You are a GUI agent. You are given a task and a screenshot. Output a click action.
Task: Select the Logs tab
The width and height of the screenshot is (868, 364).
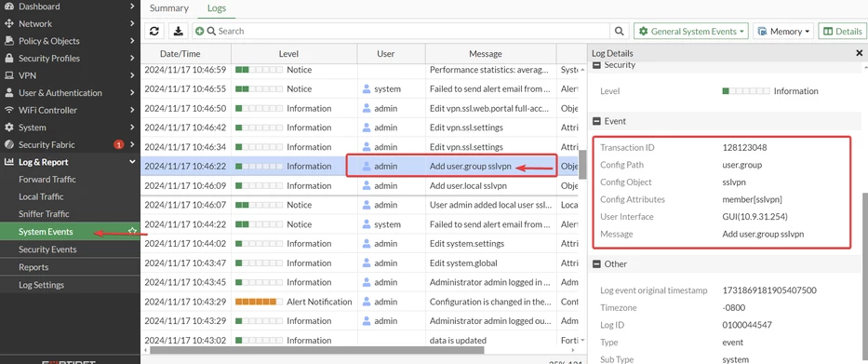[x=217, y=8]
